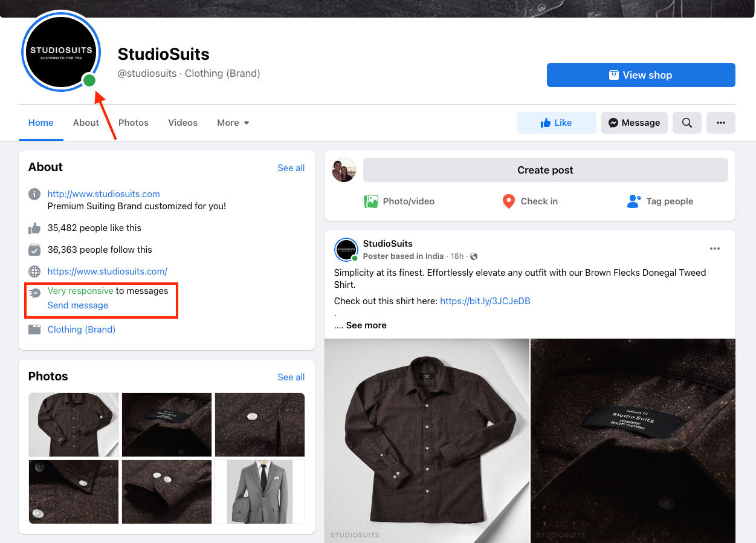Click the category folder icon in About
Screen dimensions: 756x543
tap(34, 330)
